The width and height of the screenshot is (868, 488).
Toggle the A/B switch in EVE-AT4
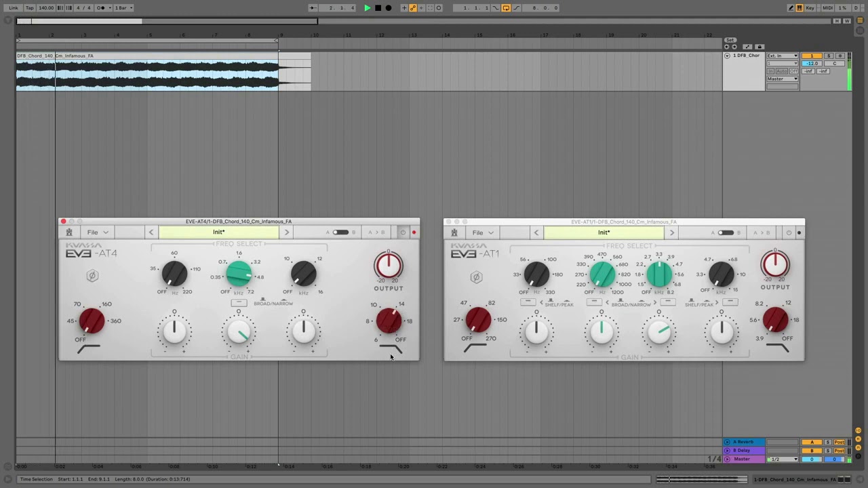pos(340,232)
